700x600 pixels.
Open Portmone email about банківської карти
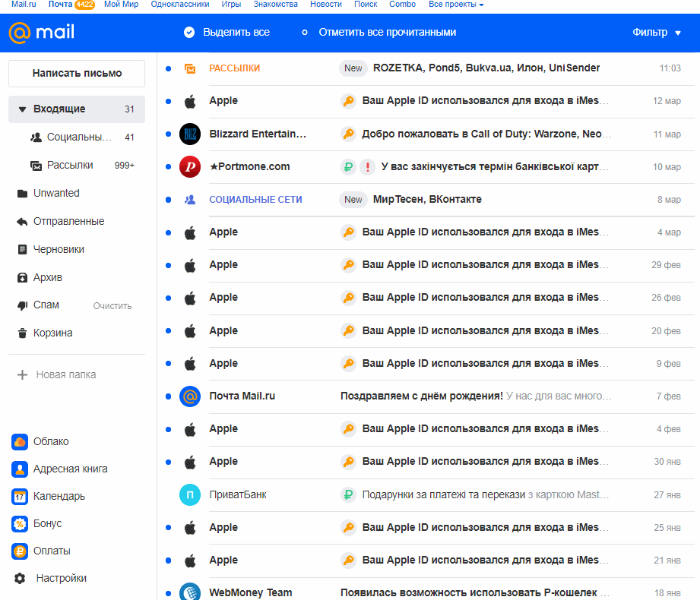coord(429,167)
